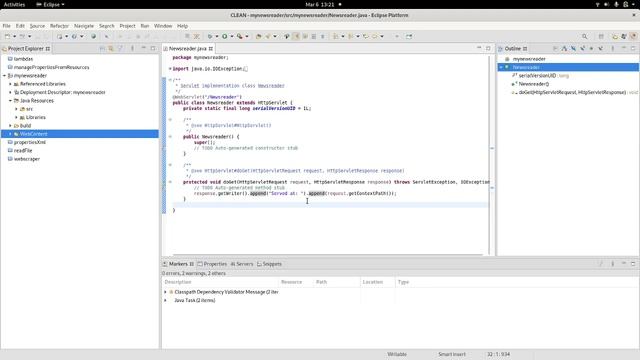This screenshot has width=640, height=360.
Task: Open the Markers panel view menu
Action: point(613,264)
